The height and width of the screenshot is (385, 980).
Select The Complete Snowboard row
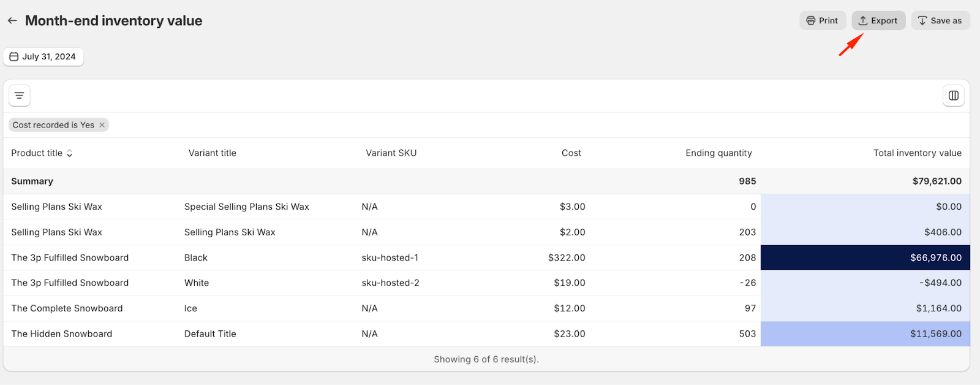(67, 308)
